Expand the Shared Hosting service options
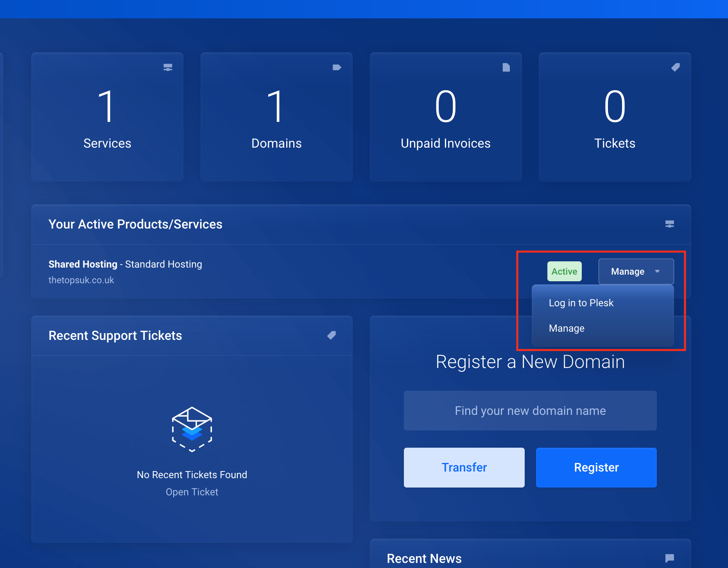Image resolution: width=728 pixels, height=568 pixels. [635, 271]
